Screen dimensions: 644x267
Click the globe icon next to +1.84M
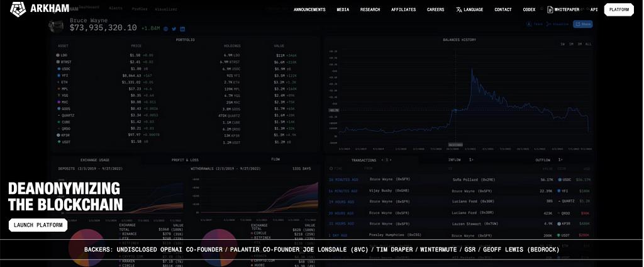[166, 29]
